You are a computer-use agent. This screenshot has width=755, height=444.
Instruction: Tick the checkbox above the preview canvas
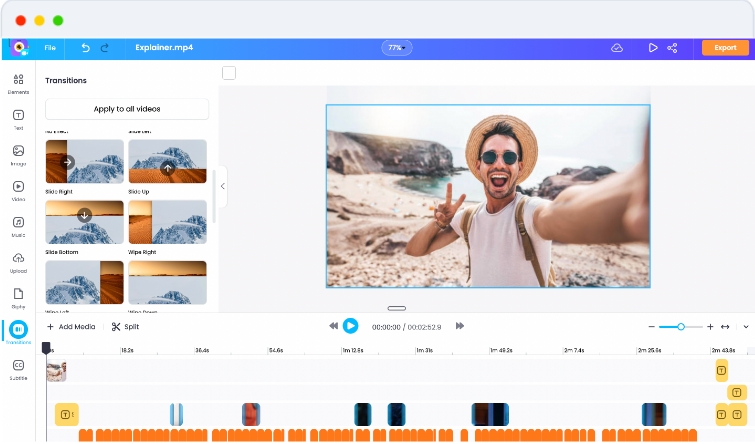pos(229,73)
